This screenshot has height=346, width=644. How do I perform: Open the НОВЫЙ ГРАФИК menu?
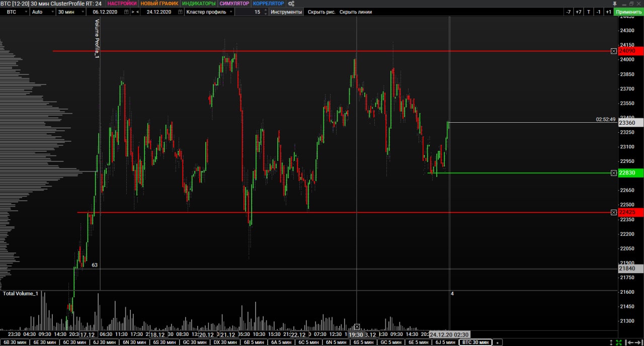coord(159,4)
